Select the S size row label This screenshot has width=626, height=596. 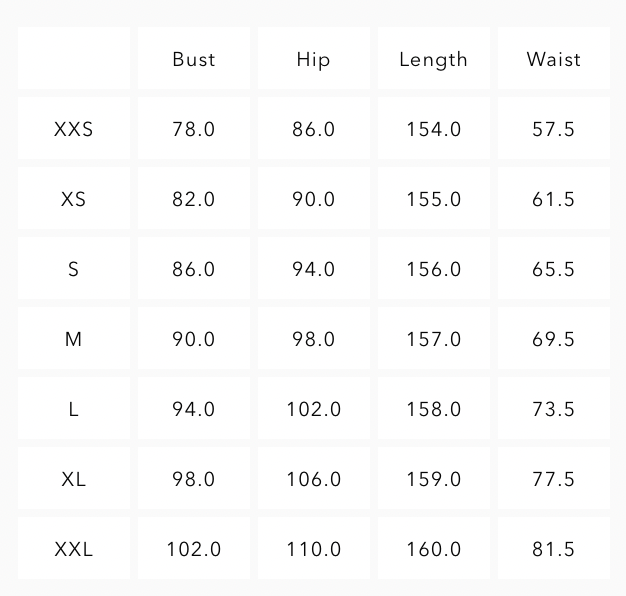point(73,269)
